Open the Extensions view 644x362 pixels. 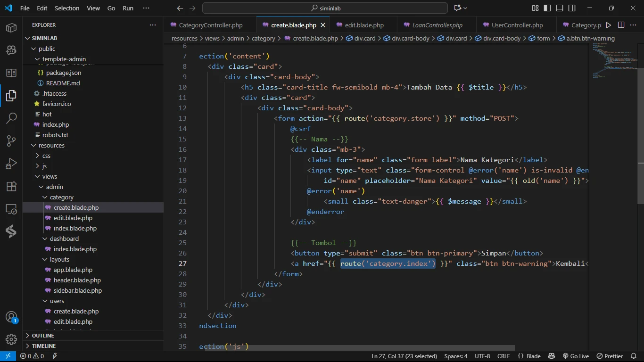tap(11, 186)
